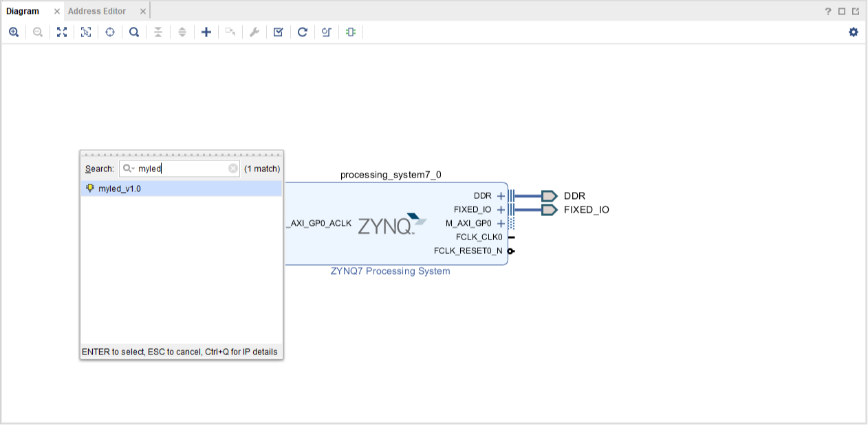Close the Address Editor tab
This screenshot has height=426, width=868.
143,12
